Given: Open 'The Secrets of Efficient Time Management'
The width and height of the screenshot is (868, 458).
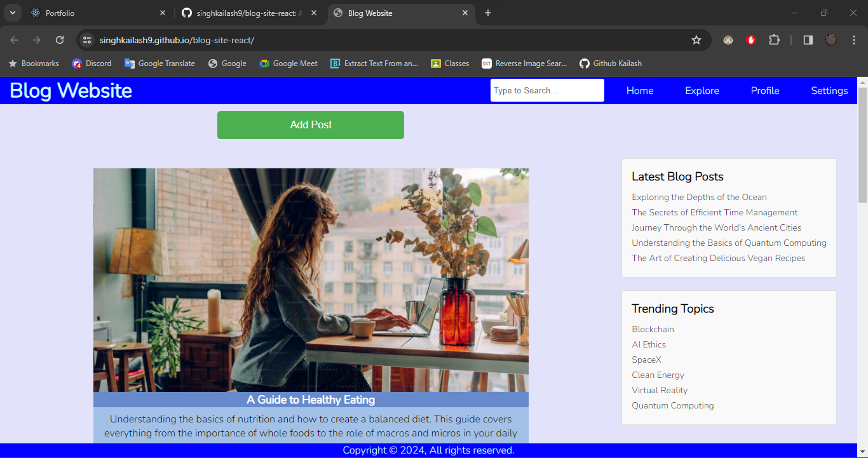Looking at the screenshot, I should coord(714,212).
